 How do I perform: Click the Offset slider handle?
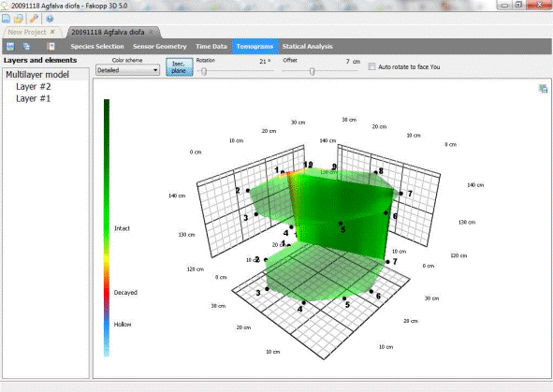coord(313,71)
